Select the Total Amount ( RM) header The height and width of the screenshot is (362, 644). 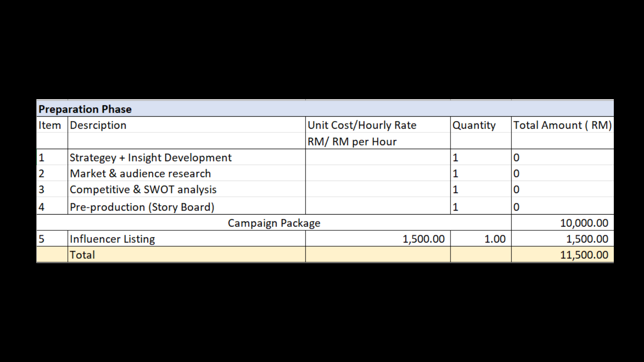pos(562,125)
